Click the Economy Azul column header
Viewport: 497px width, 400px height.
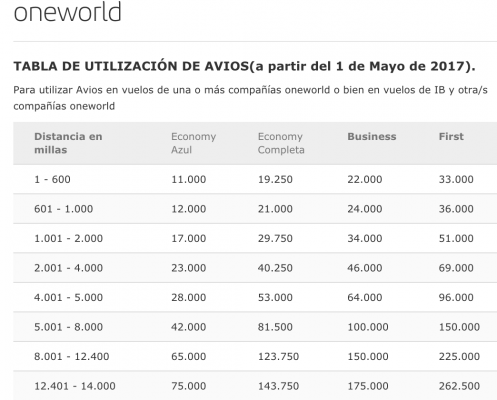[193, 143]
